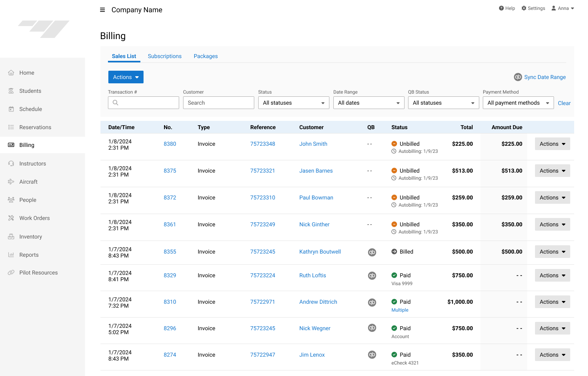The width and height of the screenshot is (588, 376).
Task: Open the Reports section
Action: 29,255
